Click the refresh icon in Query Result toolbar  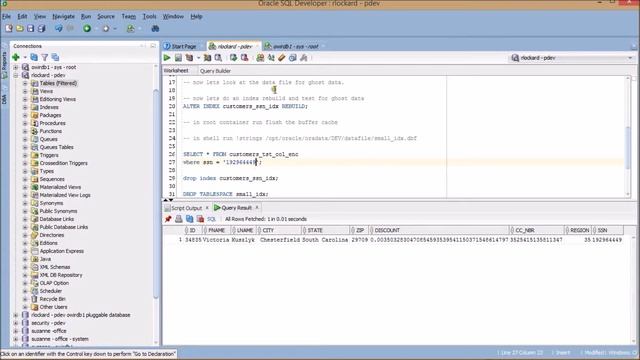coord(190,219)
